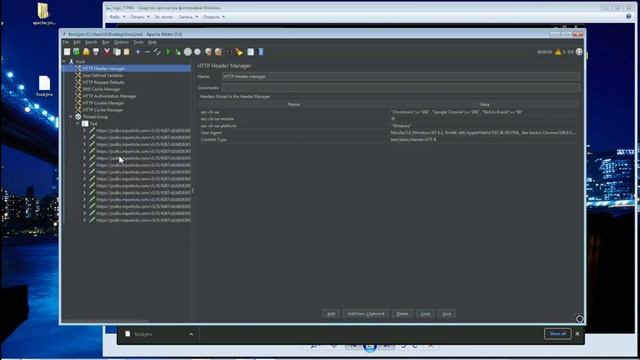Collapse the Thread Group node arrow
This screenshot has height=360, width=640.
click(x=71, y=117)
